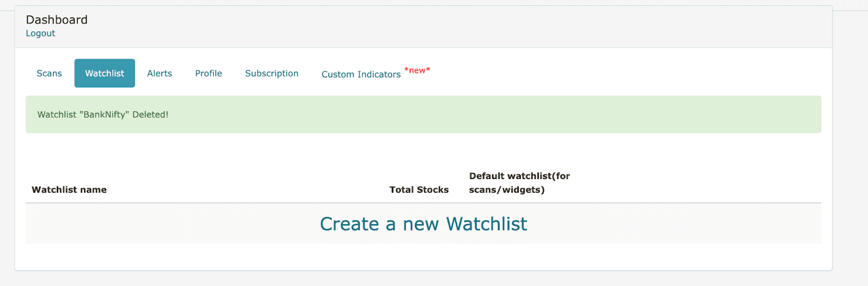The width and height of the screenshot is (868, 286).
Task: Click the Logout link
Action: click(x=41, y=34)
